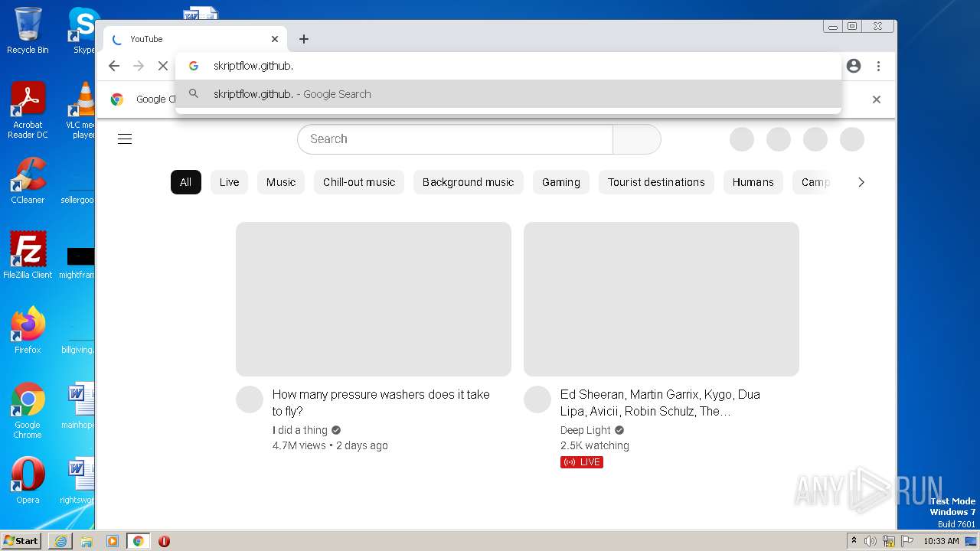980x551 pixels.
Task: Select the All filter chip
Action: (x=185, y=182)
